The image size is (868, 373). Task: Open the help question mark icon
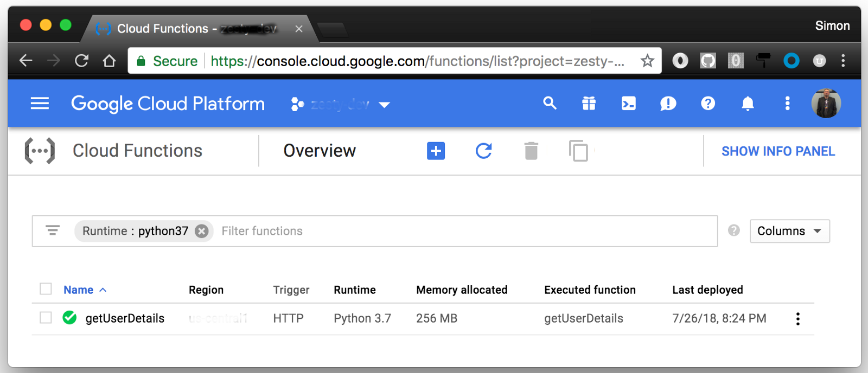[x=707, y=103]
